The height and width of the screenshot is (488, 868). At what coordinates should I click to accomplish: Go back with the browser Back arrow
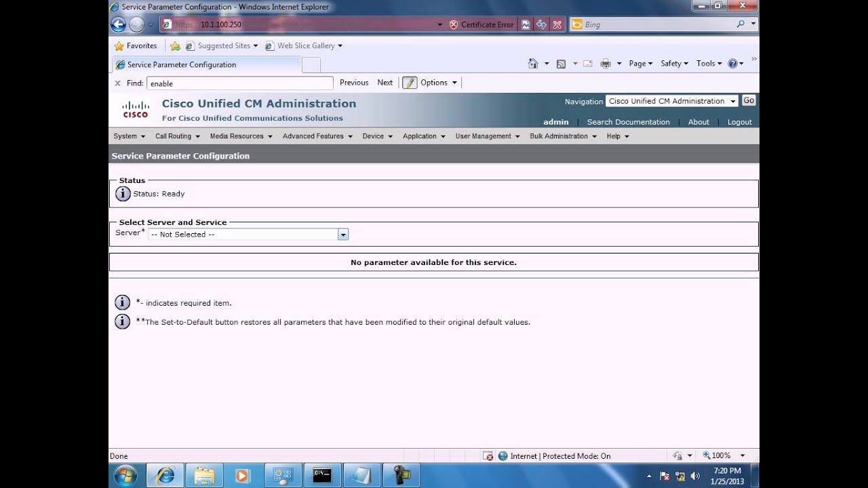[x=118, y=24]
